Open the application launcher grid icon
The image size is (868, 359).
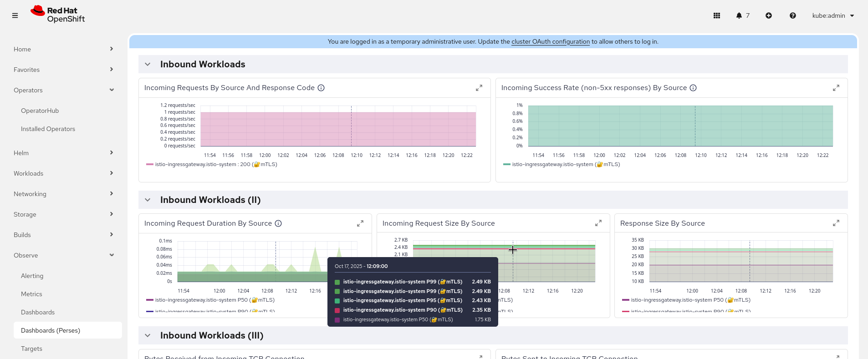pyautogui.click(x=716, y=15)
